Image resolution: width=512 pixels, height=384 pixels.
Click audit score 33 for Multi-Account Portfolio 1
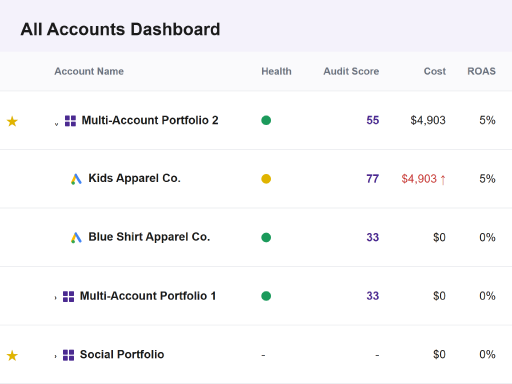pyautogui.click(x=373, y=296)
